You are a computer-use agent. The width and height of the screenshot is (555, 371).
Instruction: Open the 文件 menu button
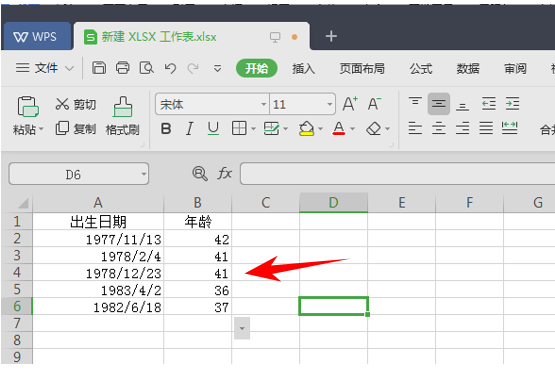45,68
